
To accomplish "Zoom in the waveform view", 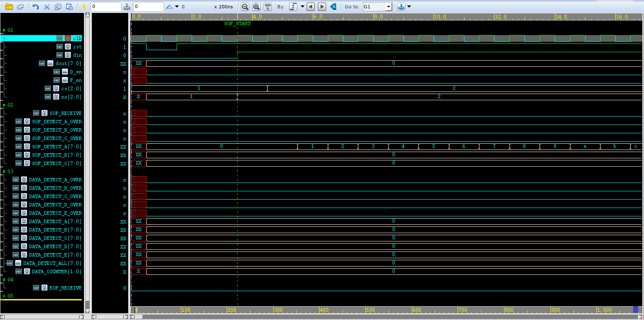I will [x=256, y=7].
